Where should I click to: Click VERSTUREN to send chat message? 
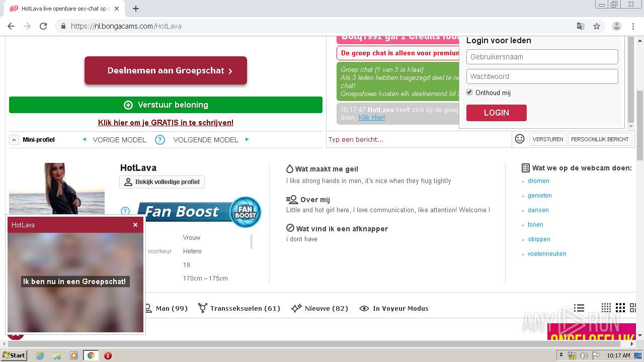click(x=548, y=139)
